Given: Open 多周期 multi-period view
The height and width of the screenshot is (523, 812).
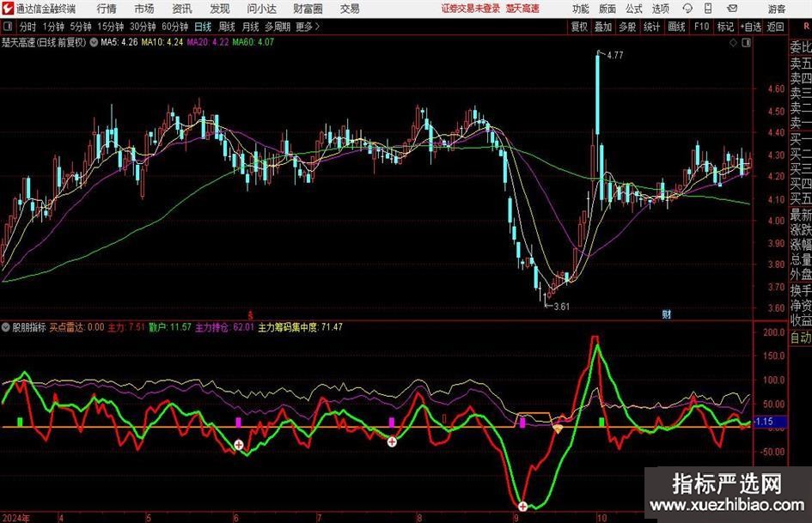Looking at the screenshot, I should [278, 27].
